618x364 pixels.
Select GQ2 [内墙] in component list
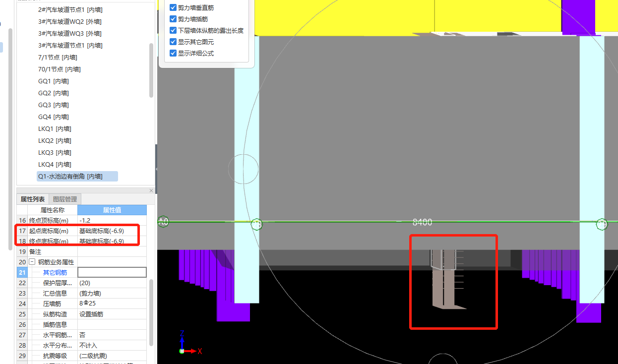(x=54, y=93)
